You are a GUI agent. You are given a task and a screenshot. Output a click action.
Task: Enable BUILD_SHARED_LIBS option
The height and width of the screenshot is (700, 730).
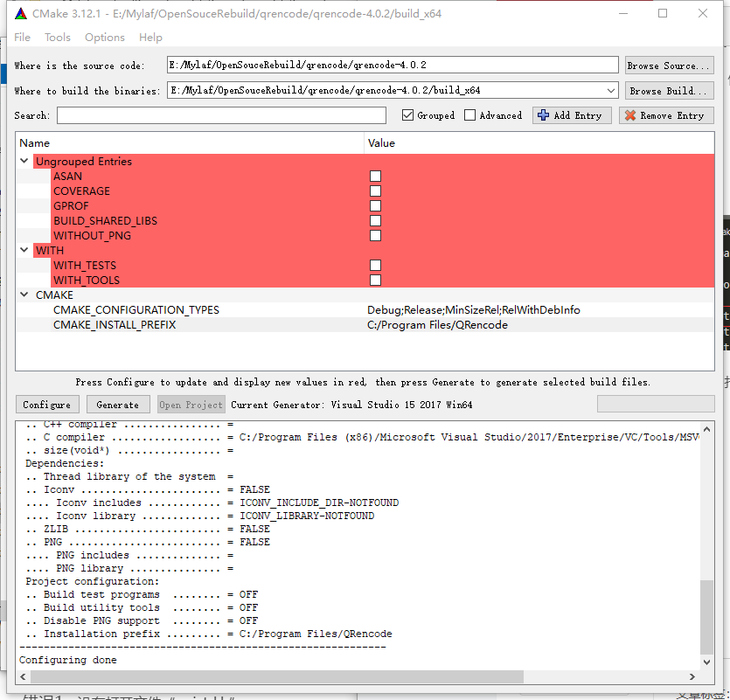pos(375,220)
